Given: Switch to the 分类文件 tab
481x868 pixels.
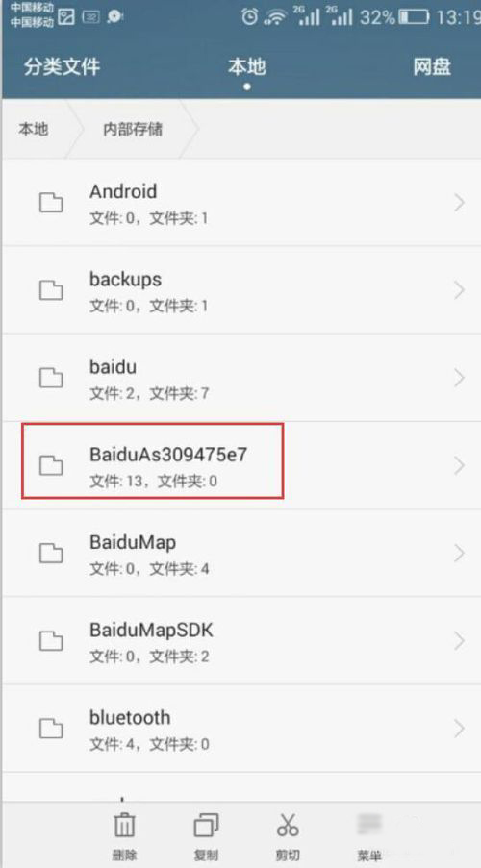Looking at the screenshot, I should [x=62, y=66].
